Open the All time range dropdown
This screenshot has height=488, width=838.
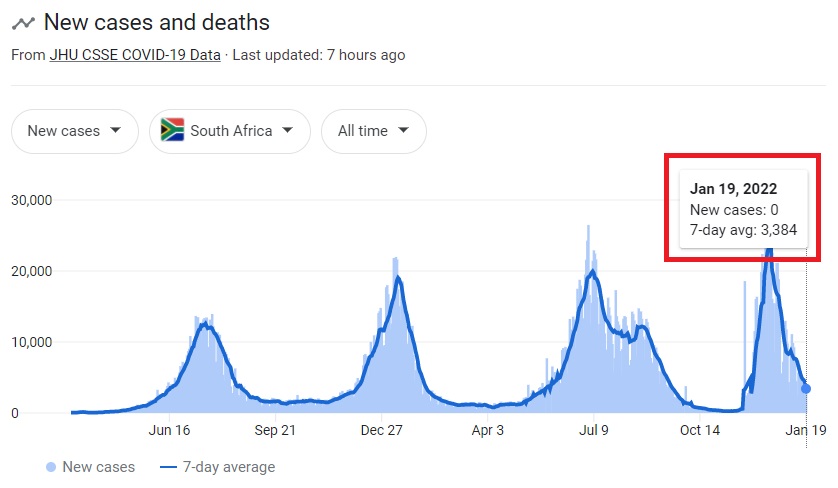(x=373, y=131)
